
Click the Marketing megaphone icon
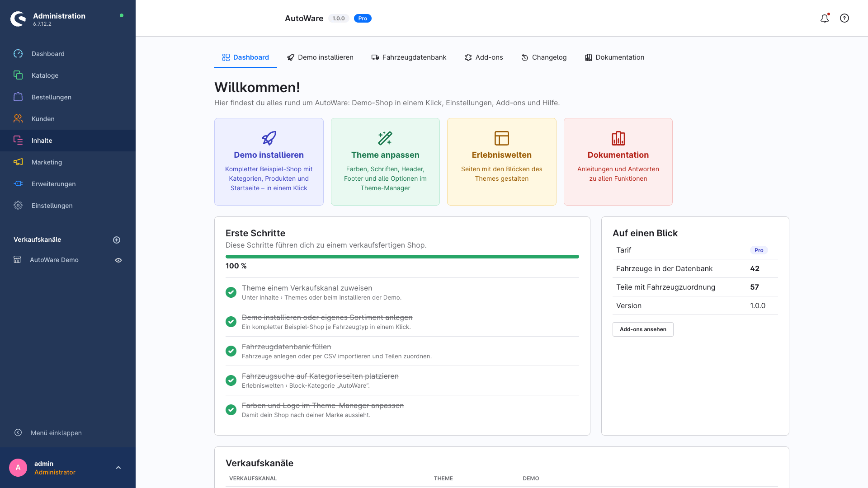[x=18, y=162]
